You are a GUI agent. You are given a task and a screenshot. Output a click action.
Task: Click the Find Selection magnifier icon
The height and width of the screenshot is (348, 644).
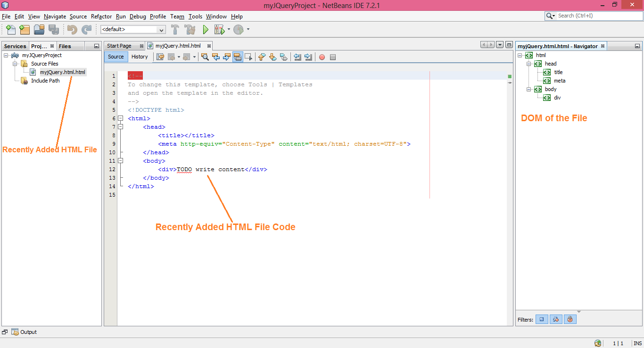click(205, 57)
